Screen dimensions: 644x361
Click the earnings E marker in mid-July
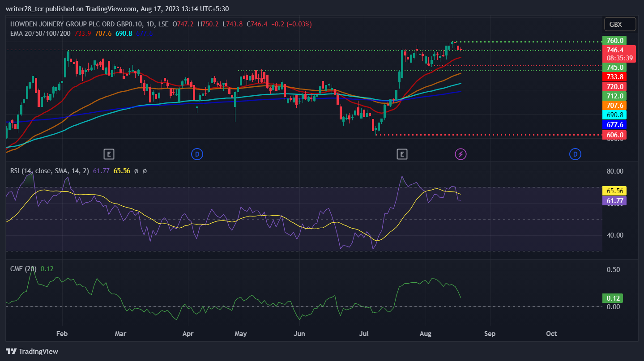(x=402, y=154)
